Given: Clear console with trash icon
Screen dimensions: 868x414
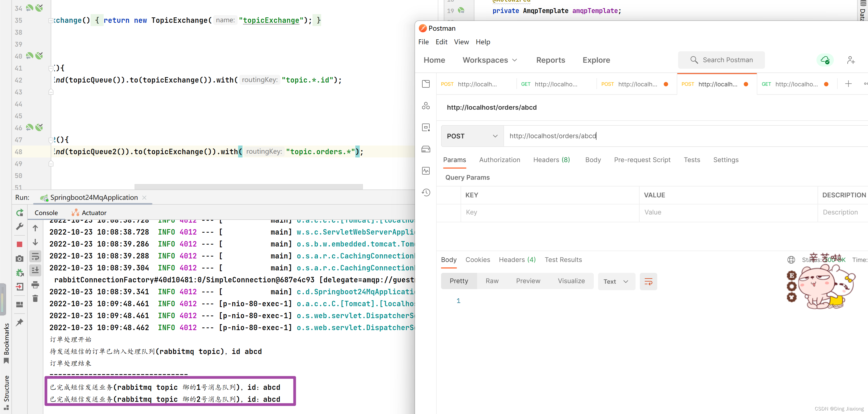Looking at the screenshot, I should pos(35,298).
